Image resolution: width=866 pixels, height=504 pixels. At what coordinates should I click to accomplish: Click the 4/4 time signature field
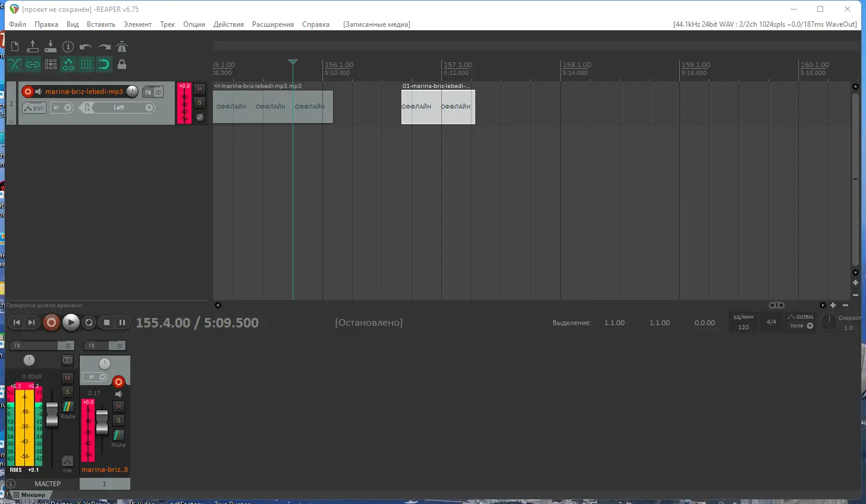click(771, 322)
